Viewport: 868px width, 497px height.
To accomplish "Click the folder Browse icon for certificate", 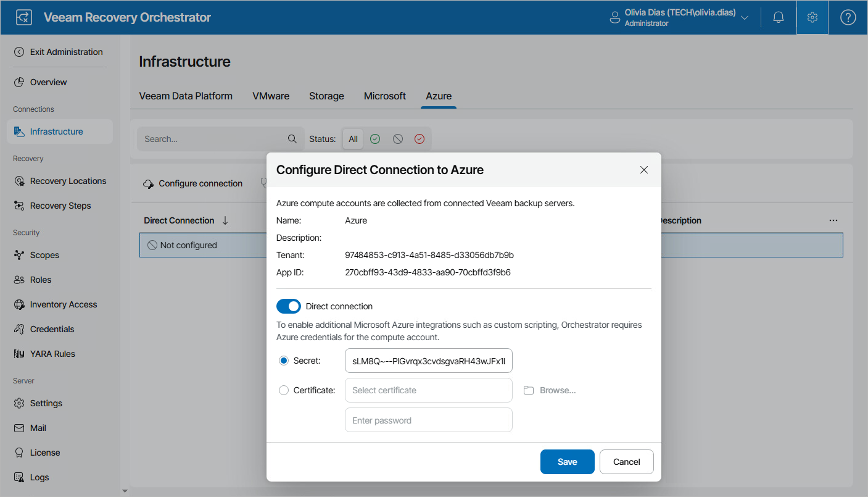I will point(529,390).
